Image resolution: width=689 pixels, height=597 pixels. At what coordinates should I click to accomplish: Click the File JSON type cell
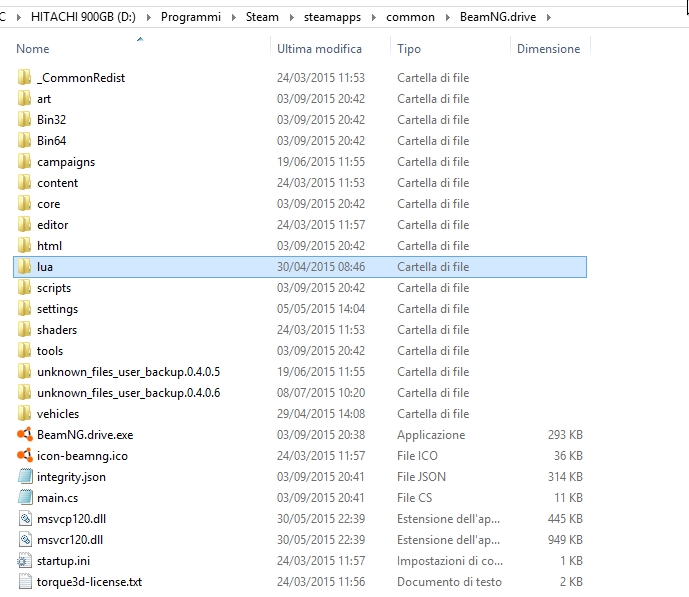coord(421,477)
